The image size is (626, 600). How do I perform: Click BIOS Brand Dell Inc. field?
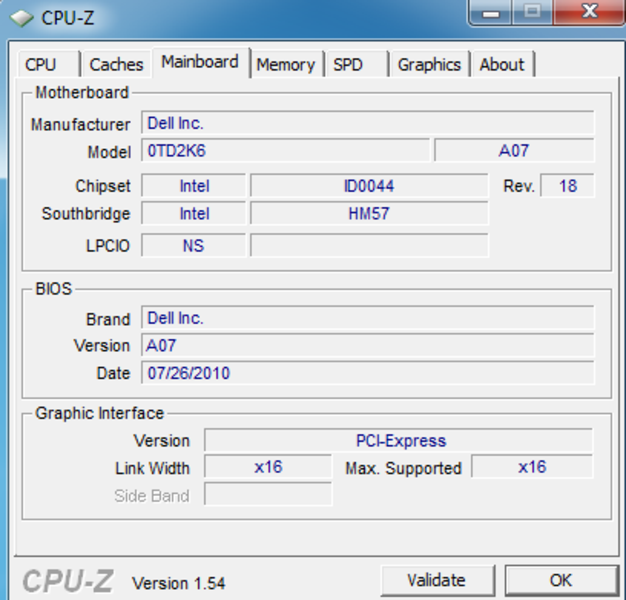(x=368, y=318)
